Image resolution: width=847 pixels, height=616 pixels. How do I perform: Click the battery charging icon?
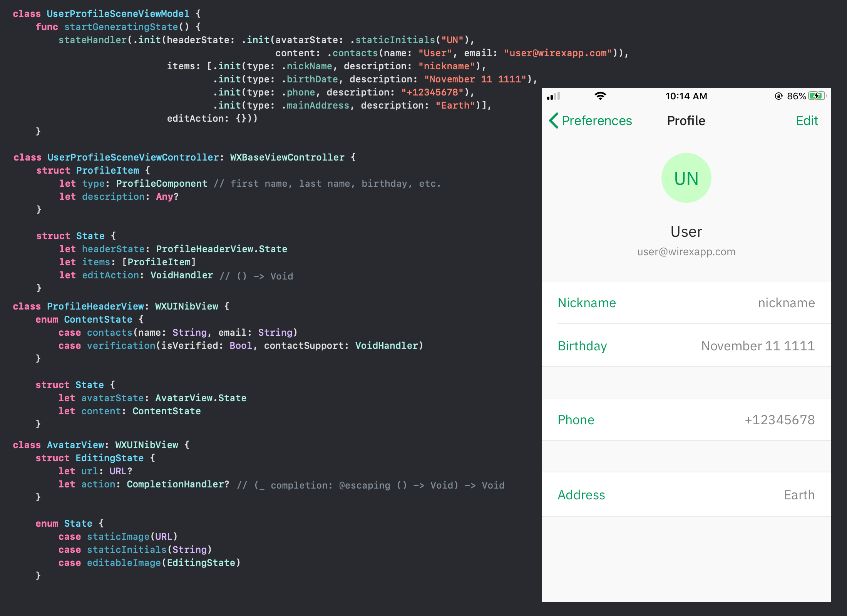(817, 96)
